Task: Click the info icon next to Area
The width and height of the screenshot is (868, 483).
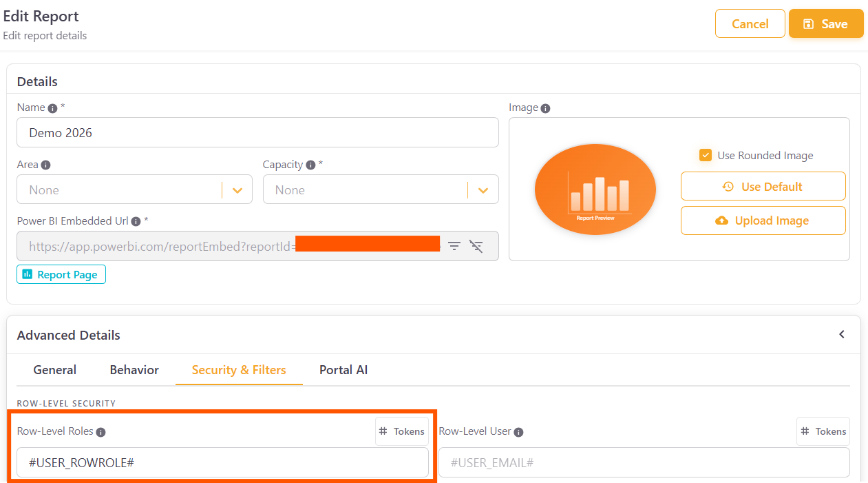Action: (x=44, y=165)
